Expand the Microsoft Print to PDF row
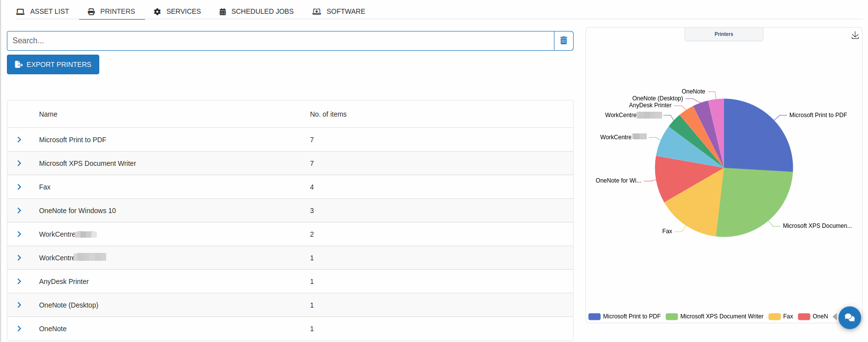The height and width of the screenshot is (342, 868). [19, 140]
